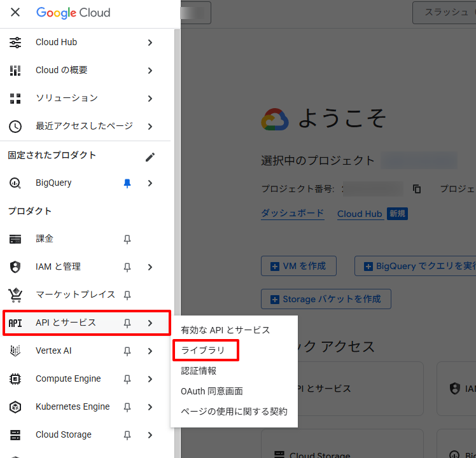The height and width of the screenshot is (458, 476).
Task: Click the Kubernetes Engine icon
Action: pos(15,407)
